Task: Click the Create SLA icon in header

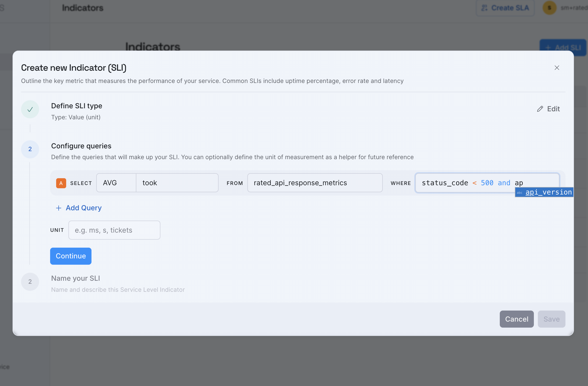Action: coord(484,8)
